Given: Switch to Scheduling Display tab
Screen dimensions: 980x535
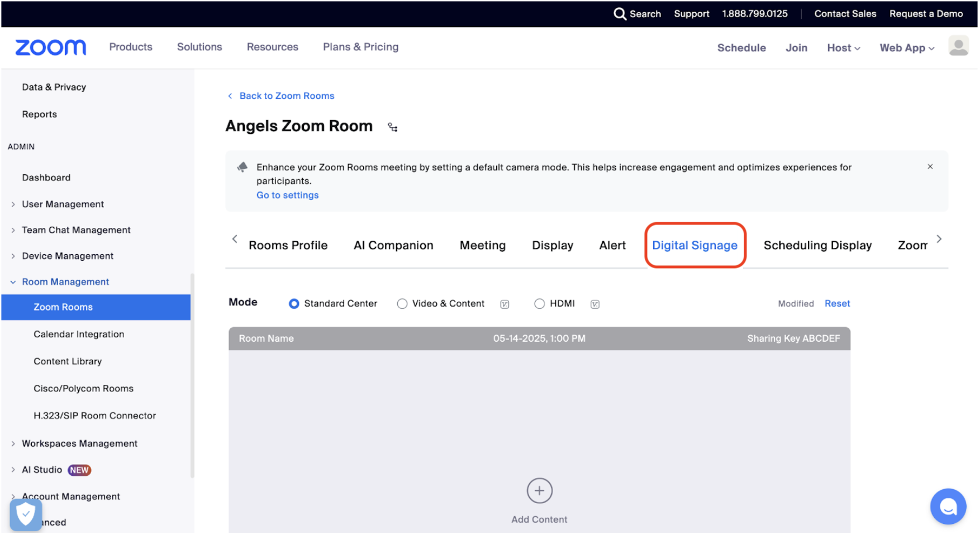Looking at the screenshot, I should (x=817, y=246).
